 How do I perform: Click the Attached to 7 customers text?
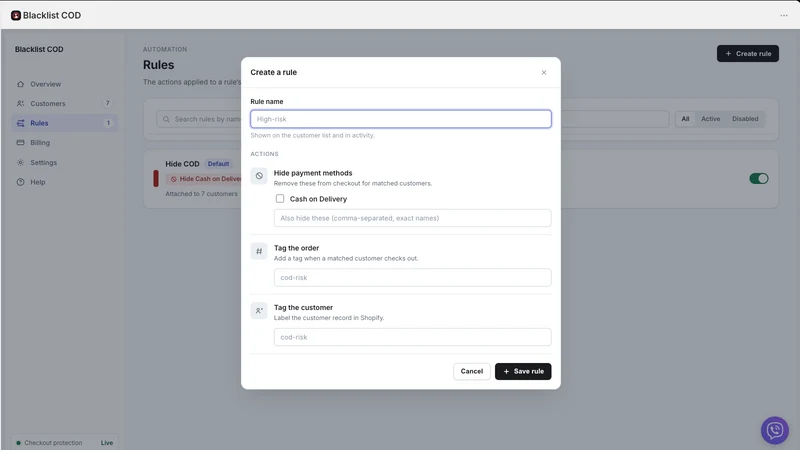pos(201,194)
